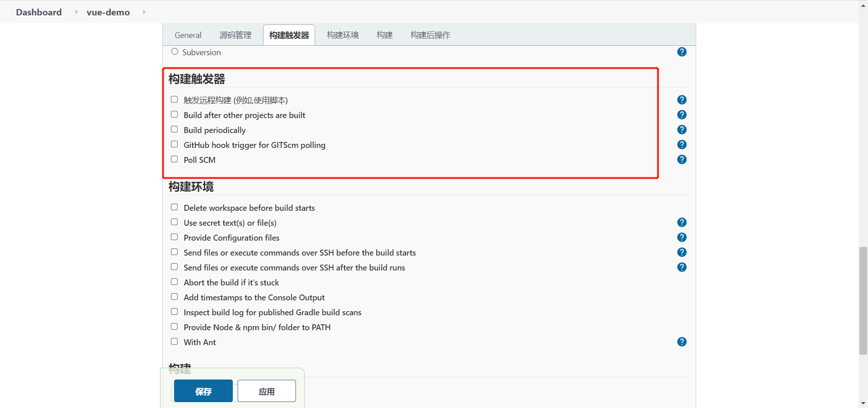Select the 构建触发器 tab
868x408 pixels.
289,35
